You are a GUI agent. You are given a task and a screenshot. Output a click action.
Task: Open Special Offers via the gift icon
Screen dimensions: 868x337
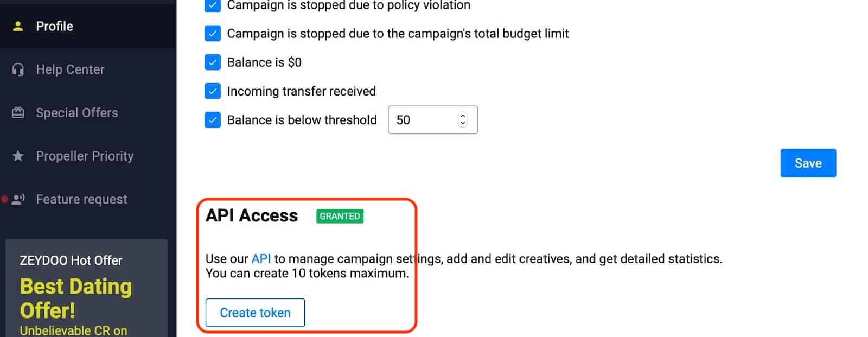point(18,112)
